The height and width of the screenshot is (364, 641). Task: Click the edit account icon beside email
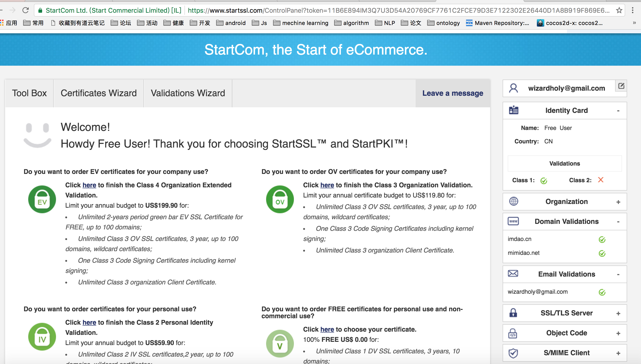[621, 86]
